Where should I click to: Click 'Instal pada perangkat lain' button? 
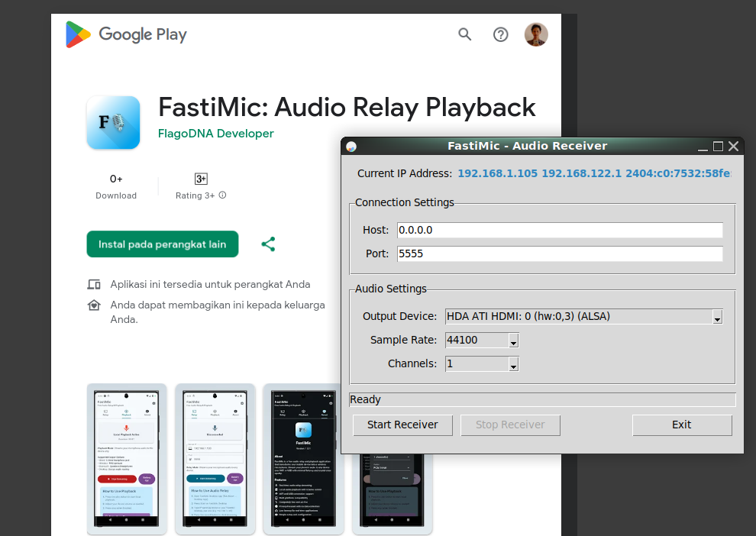tap(162, 244)
